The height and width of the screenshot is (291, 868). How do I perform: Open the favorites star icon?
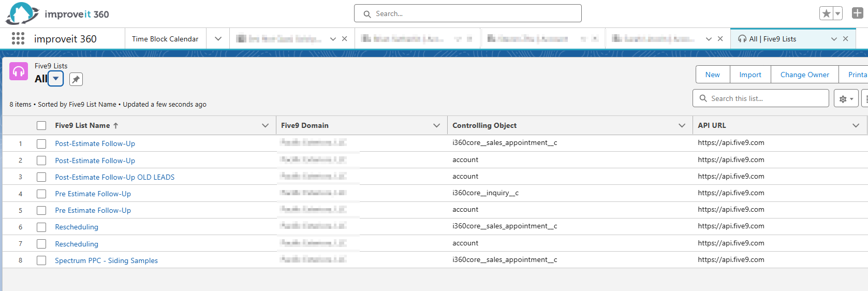pos(827,13)
